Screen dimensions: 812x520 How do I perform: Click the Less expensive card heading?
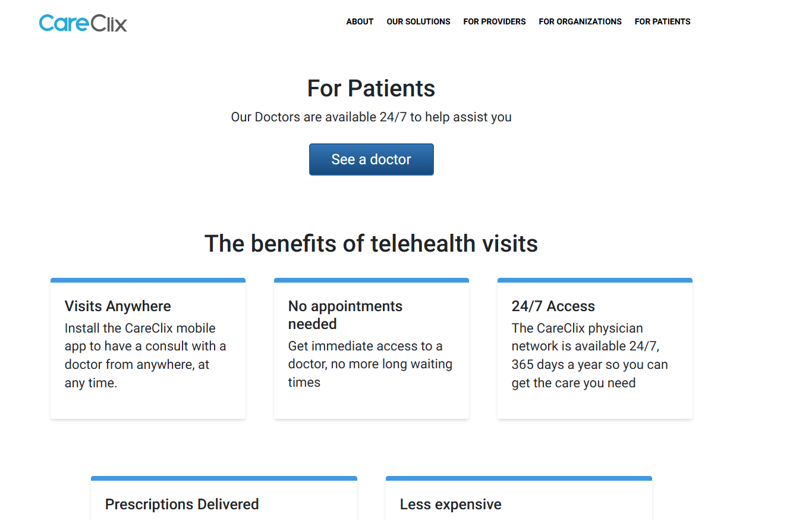point(451,505)
